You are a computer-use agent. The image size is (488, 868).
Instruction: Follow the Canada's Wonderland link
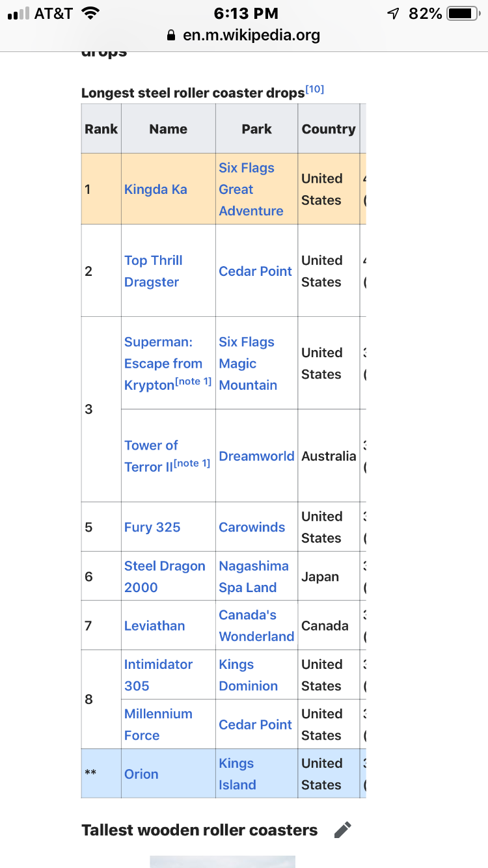(256, 626)
